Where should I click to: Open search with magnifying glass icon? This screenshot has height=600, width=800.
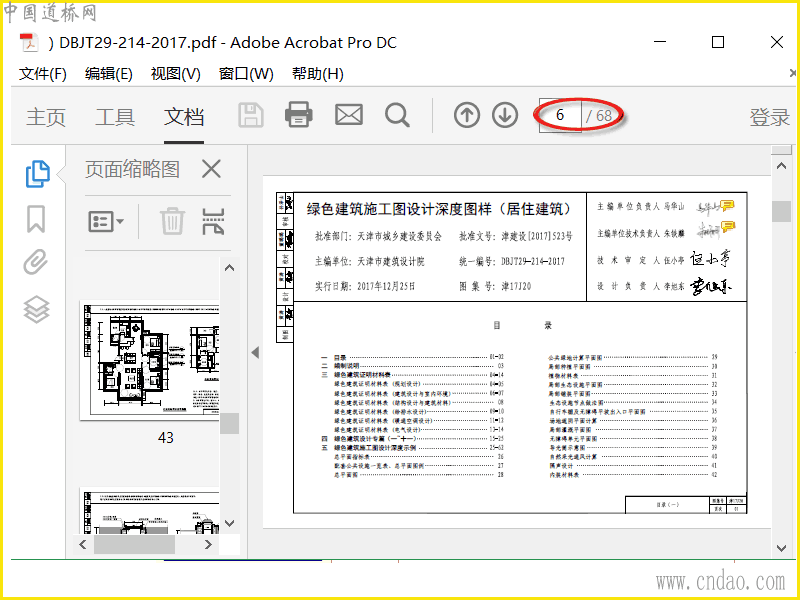397,115
